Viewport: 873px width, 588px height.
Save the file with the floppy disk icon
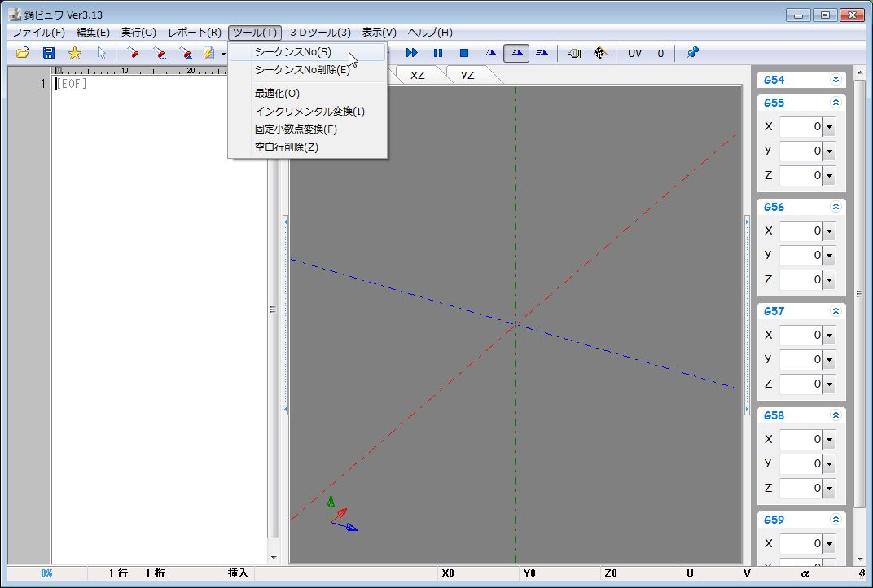coord(48,53)
